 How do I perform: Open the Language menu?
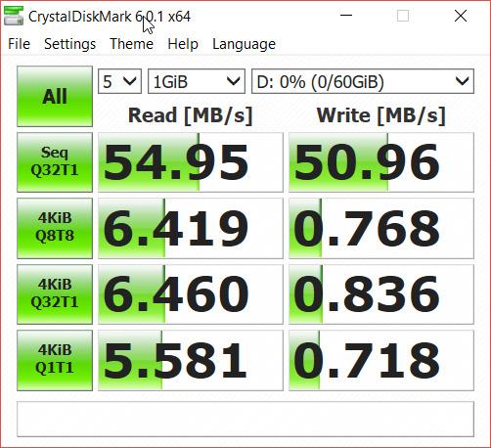[244, 44]
